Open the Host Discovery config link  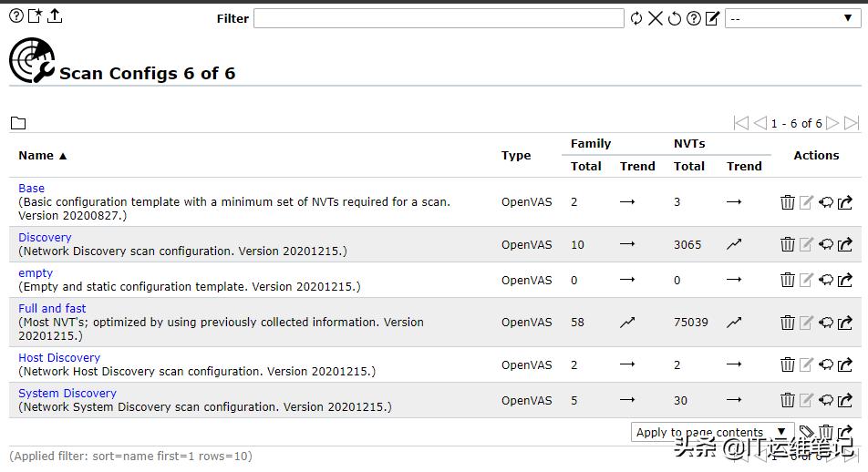[59, 357]
